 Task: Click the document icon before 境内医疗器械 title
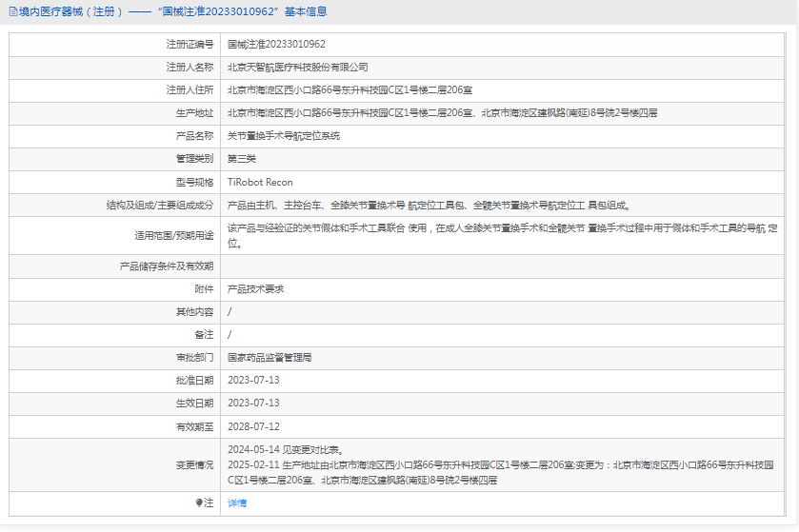pos(13,11)
